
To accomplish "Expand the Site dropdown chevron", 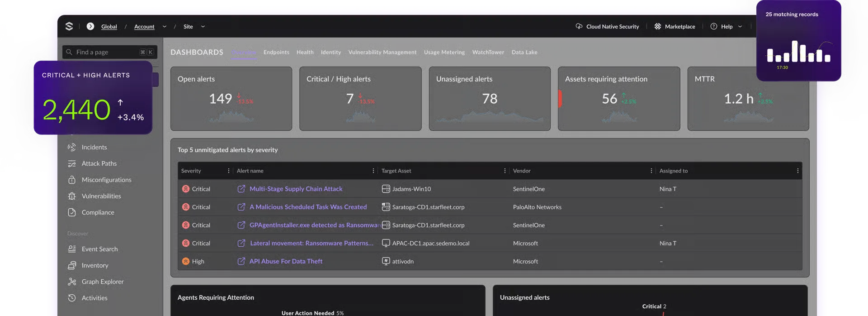I will point(203,26).
